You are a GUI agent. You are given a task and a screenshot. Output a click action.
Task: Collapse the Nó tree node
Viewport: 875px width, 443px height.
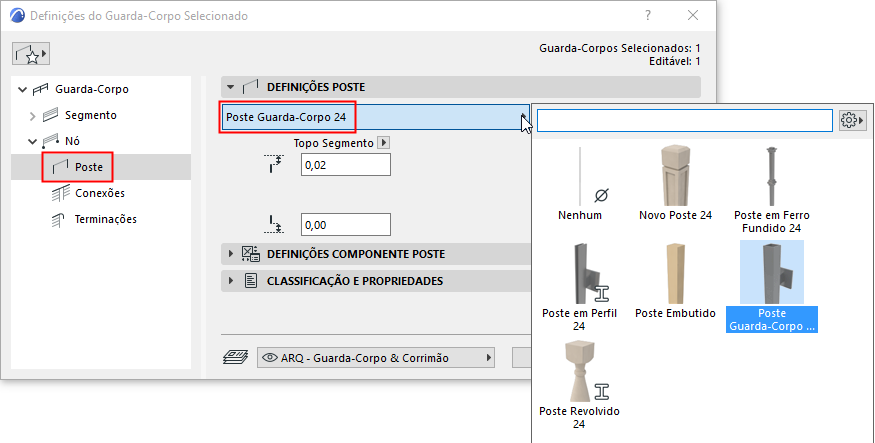click(33, 141)
